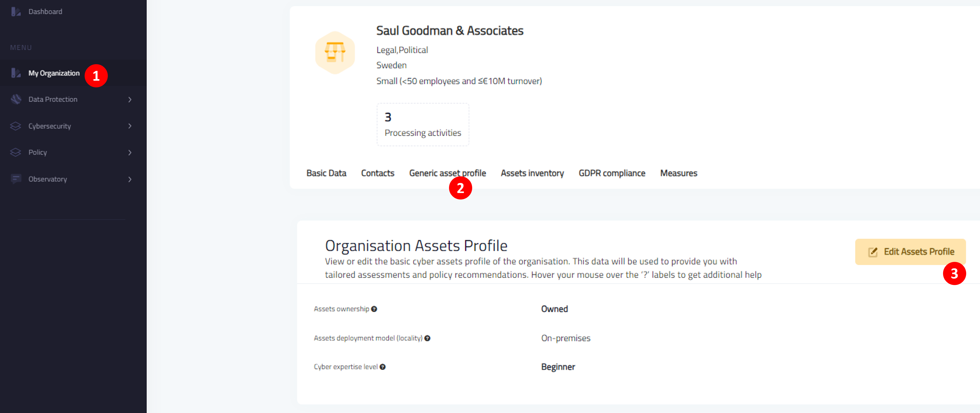Screen dimensions: 980x413
Task: Expand the Cybersecurity menu chevron
Action: 130,126
